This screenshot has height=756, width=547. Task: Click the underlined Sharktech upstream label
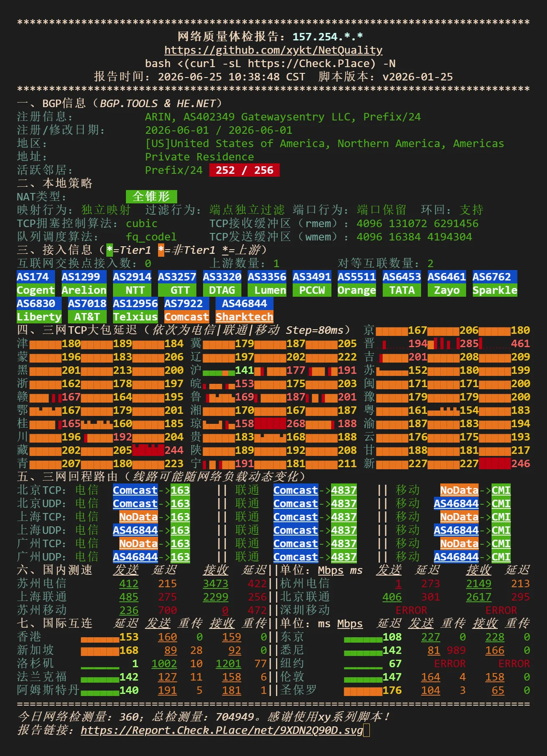(x=244, y=317)
